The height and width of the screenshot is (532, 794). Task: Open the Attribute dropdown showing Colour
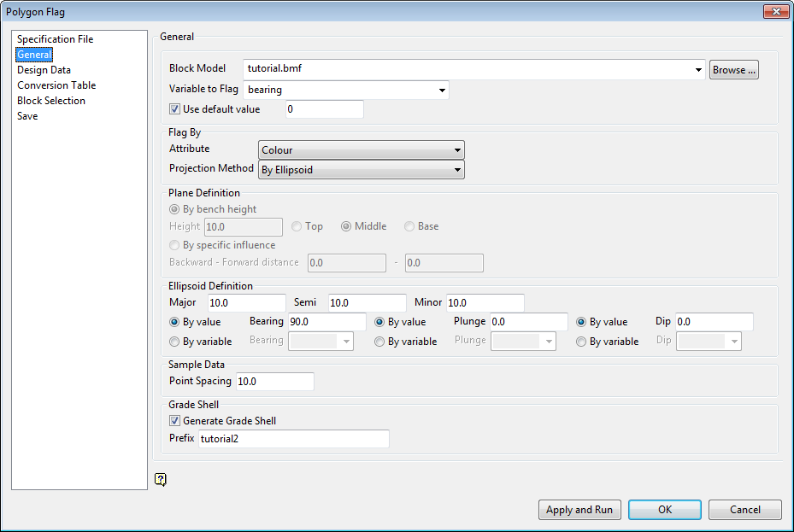tap(457, 149)
